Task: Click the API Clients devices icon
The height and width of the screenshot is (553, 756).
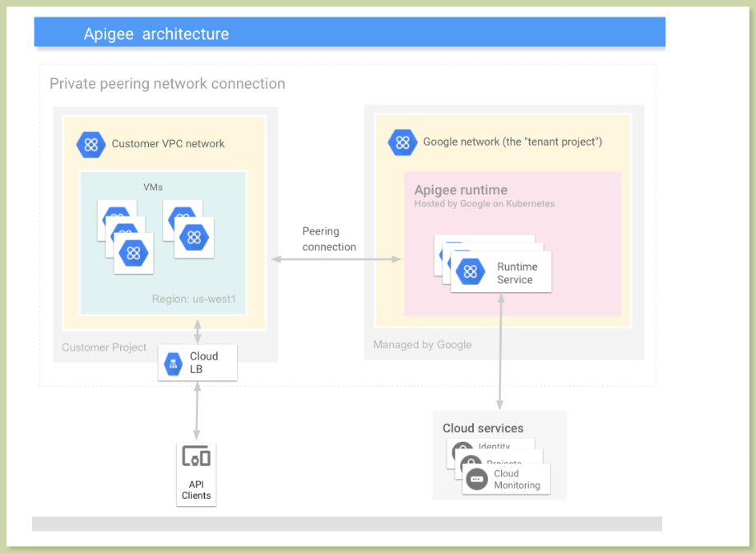Action: (x=197, y=456)
